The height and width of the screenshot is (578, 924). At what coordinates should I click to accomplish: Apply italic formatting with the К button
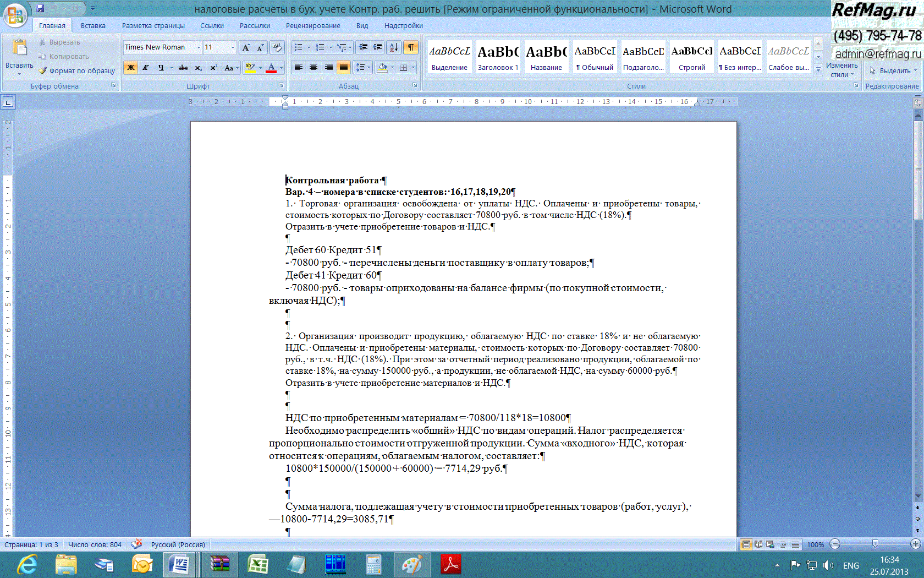click(146, 68)
